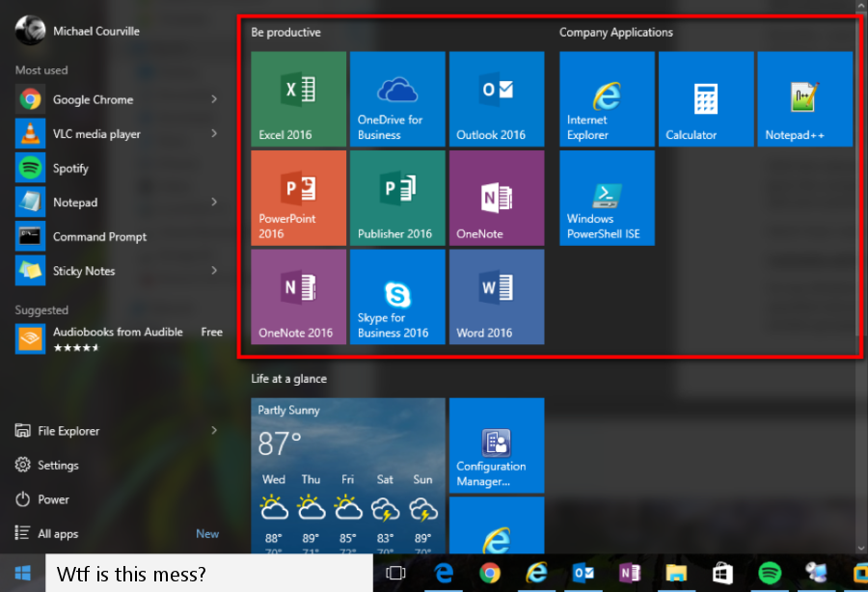Expand the Notepad jump list arrow
The image size is (868, 592).
click(214, 202)
